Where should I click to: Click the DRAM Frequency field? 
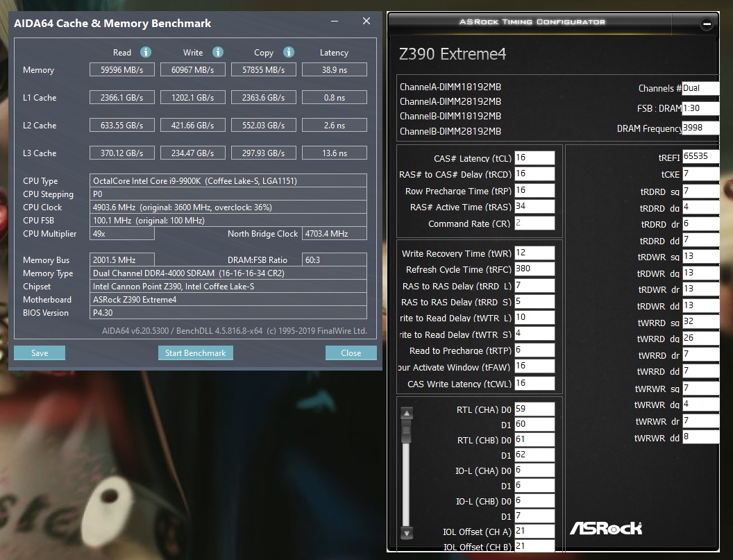700,128
